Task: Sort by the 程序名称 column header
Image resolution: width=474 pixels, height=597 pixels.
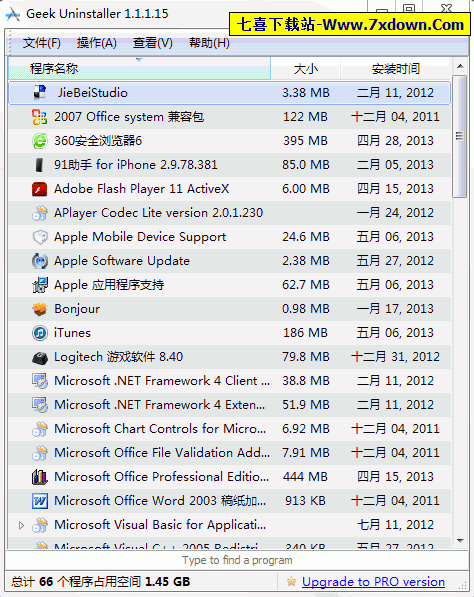Action: (x=139, y=69)
